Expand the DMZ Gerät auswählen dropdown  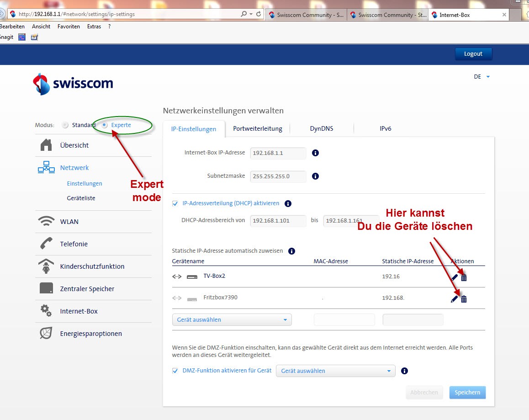[335, 371]
